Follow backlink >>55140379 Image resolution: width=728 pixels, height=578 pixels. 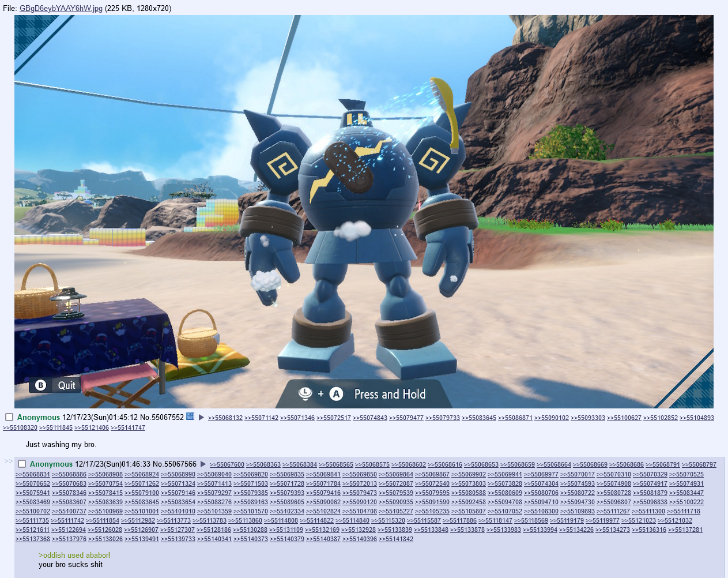click(287, 539)
